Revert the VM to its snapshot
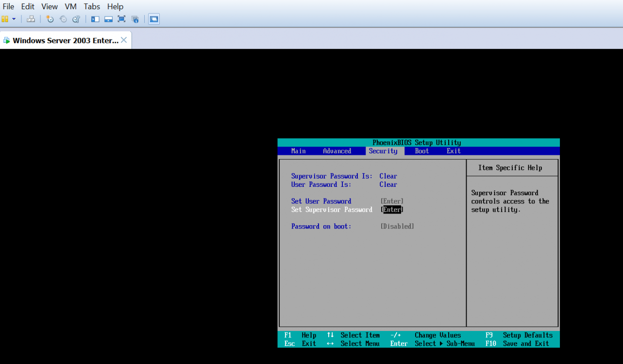The width and height of the screenshot is (623, 364). click(63, 19)
